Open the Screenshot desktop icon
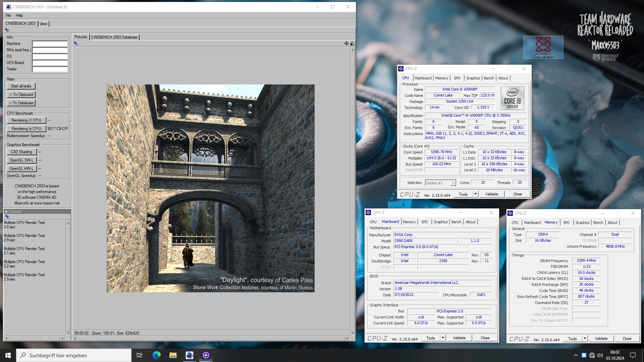Screen dimensions: 644x362 543,47
